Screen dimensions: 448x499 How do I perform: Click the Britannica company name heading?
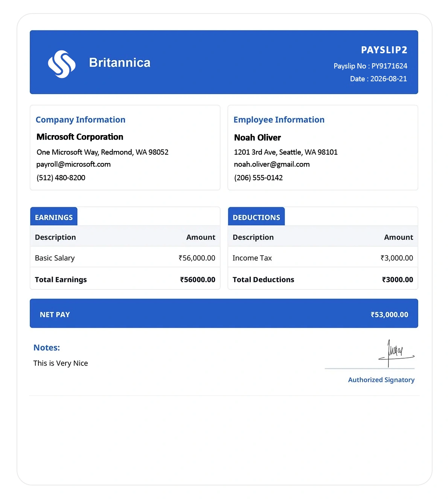click(120, 62)
